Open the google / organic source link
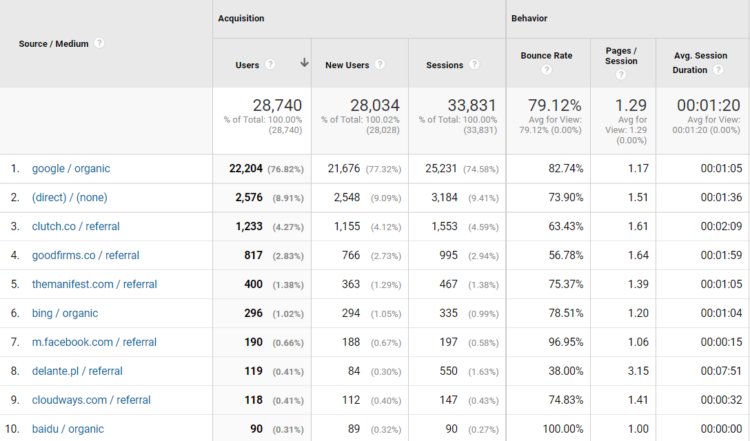Image resolution: width=750 pixels, height=441 pixels. tap(71, 168)
